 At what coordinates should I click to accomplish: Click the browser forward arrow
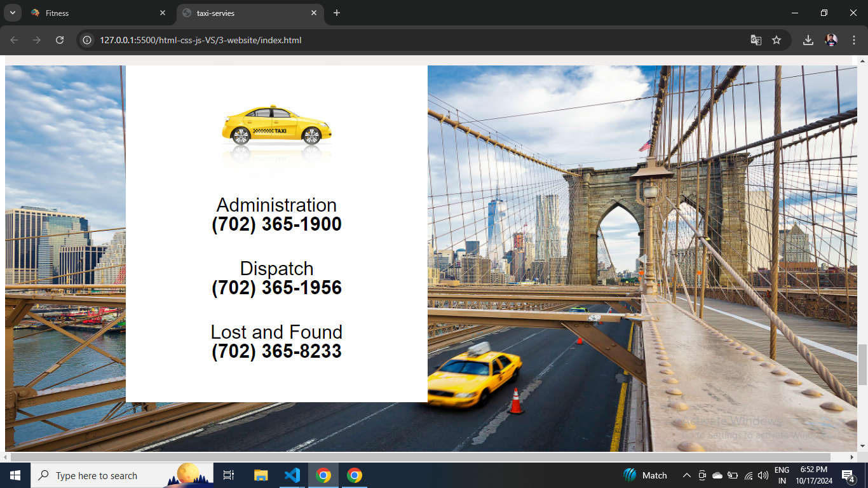pyautogui.click(x=37, y=40)
